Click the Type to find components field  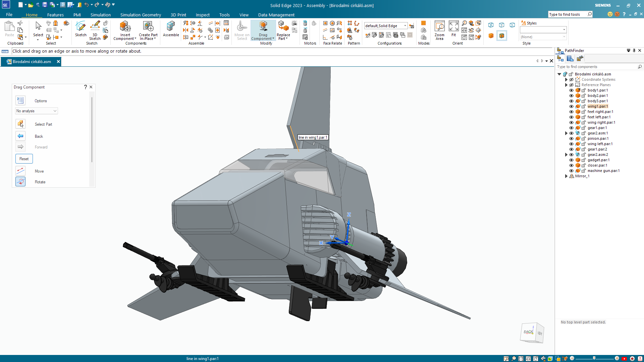click(x=599, y=67)
